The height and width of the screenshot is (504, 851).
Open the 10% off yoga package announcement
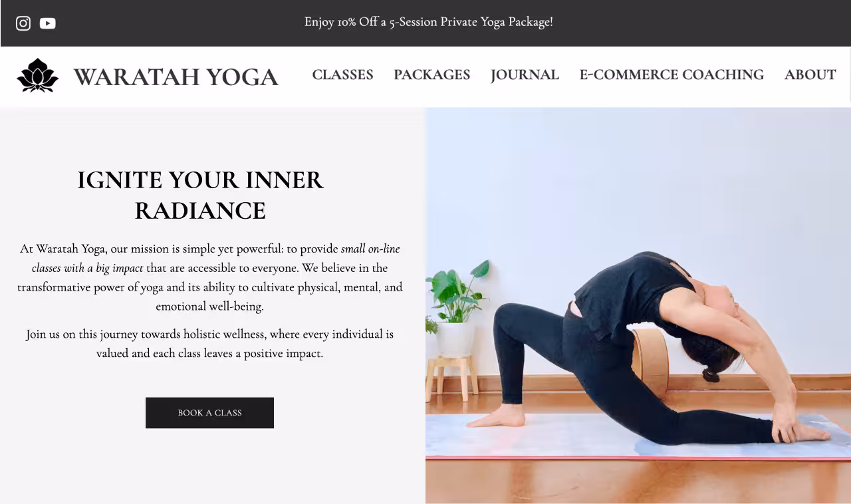coord(428,22)
